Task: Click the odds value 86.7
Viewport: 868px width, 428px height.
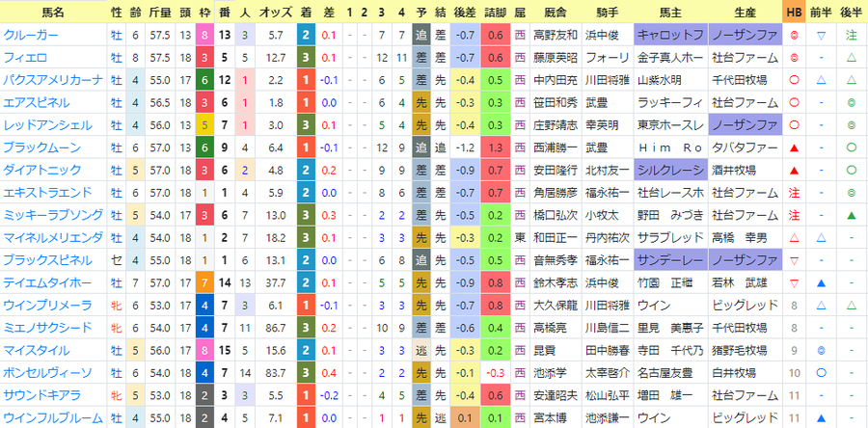Action: coord(275,328)
